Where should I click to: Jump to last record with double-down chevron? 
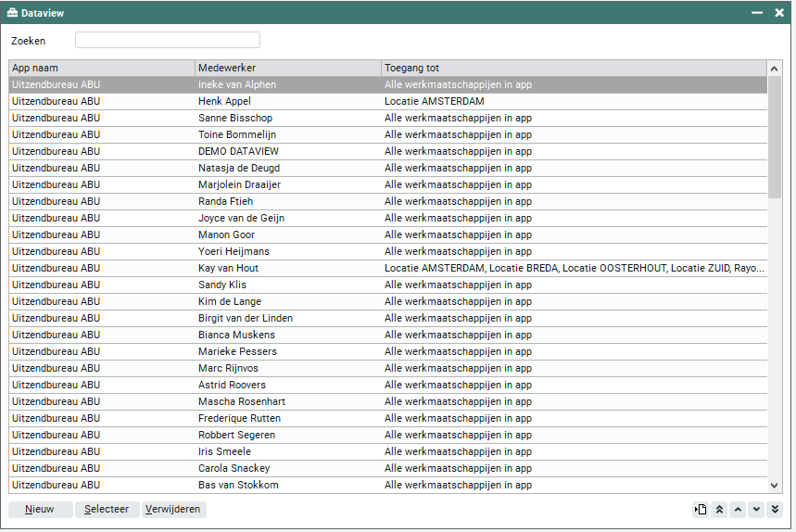775,510
